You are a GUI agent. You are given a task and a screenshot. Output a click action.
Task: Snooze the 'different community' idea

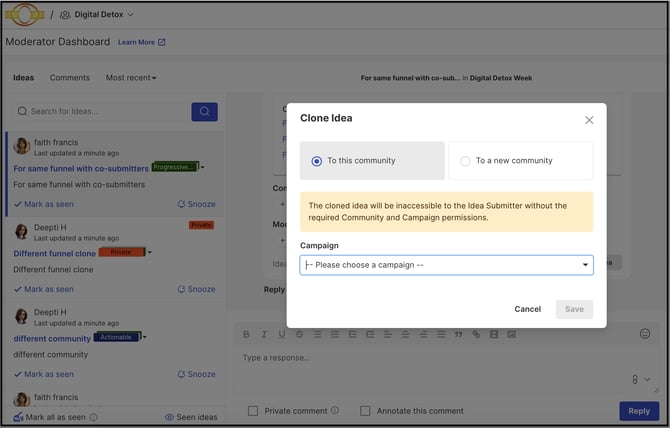[197, 374]
